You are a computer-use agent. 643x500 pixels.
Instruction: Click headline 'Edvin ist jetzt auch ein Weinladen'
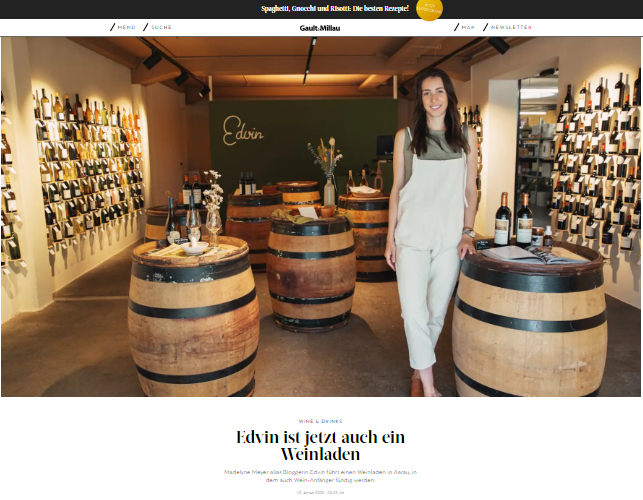(x=320, y=445)
